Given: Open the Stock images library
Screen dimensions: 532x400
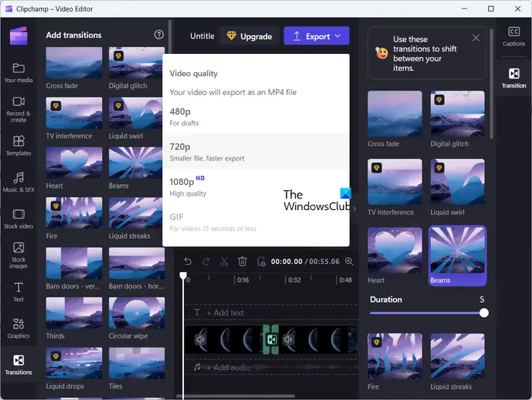Looking at the screenshot, I should click(18, 256).
